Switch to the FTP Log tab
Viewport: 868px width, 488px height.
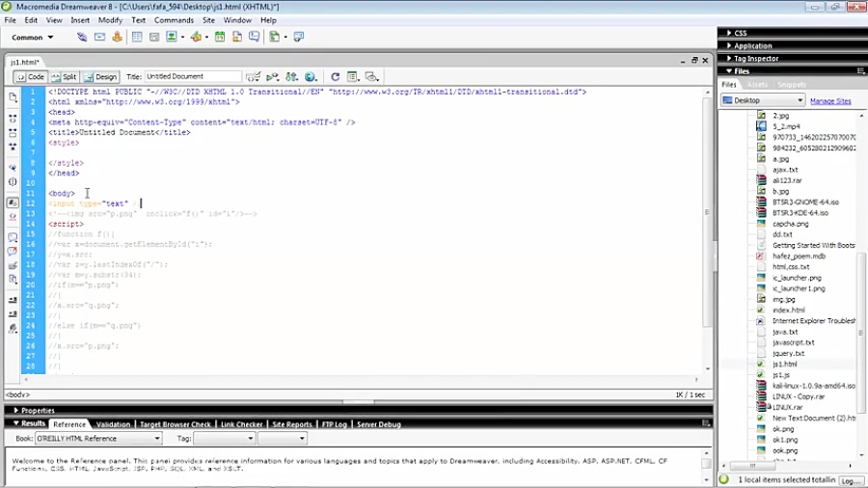[x=335, y=424]
